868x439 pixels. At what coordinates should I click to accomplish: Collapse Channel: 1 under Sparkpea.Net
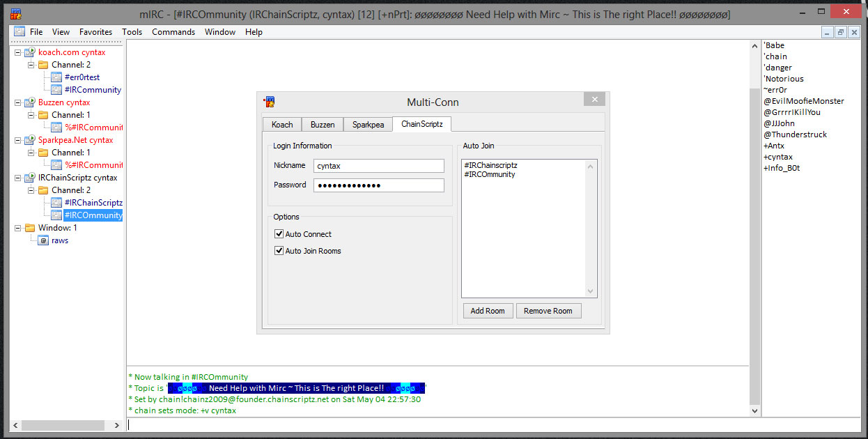(x=31, y=153)
